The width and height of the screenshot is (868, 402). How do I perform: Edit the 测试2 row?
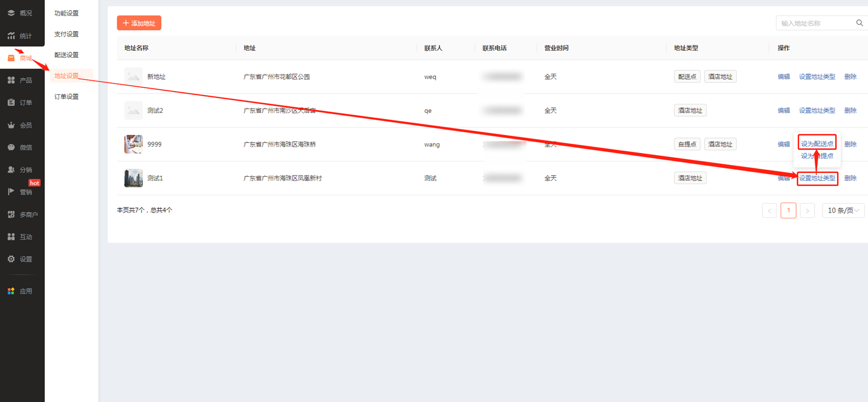point(784,111)
